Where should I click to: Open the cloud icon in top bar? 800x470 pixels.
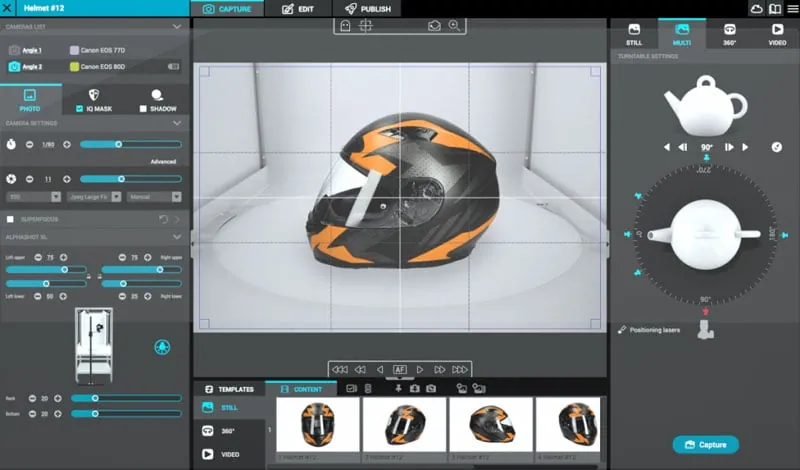click(x=756, y=9)
